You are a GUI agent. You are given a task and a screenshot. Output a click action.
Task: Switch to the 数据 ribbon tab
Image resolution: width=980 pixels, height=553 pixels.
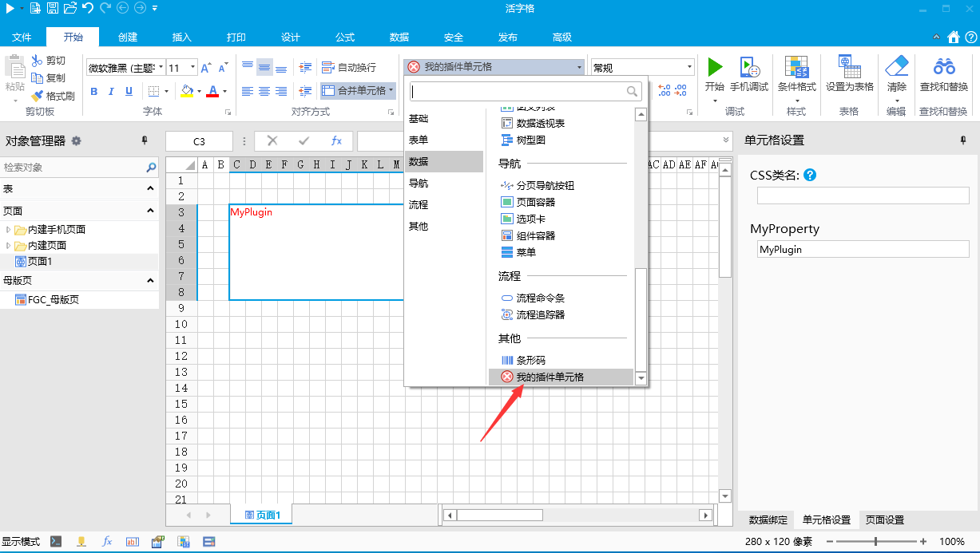[399, 38]
